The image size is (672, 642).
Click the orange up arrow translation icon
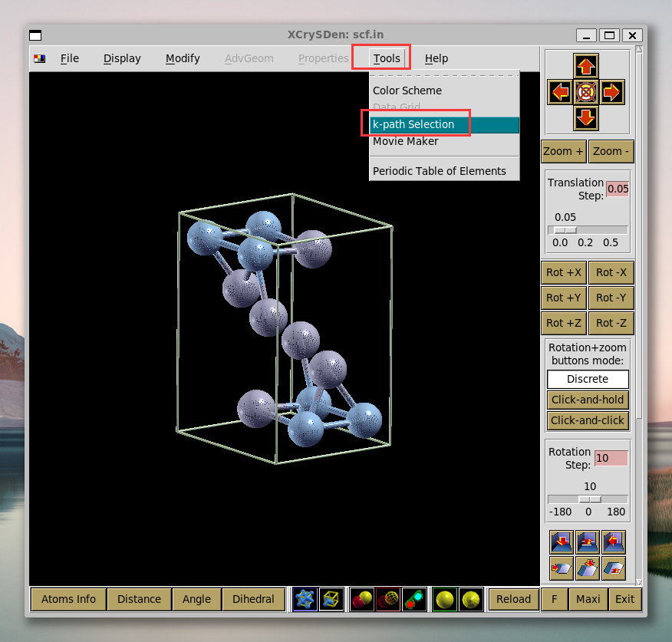pos(586,67)
